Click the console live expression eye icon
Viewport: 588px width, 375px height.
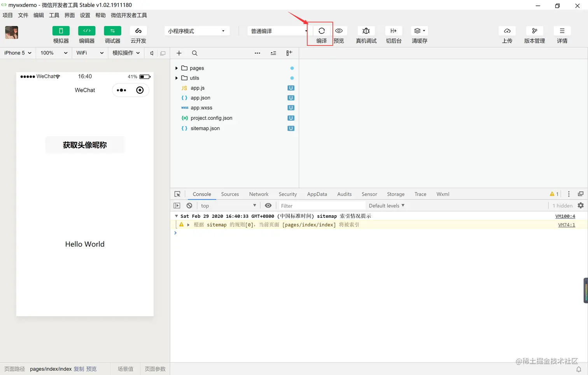click(268, 206)
